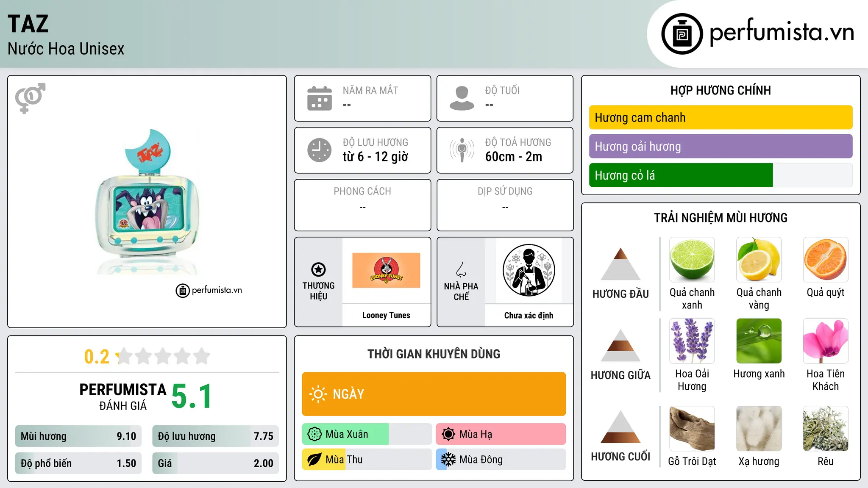The height and width of the screenshot is (488, 868).
Task: Click the nose icon for Nhà Pha Chế
Action: point(461,269)
